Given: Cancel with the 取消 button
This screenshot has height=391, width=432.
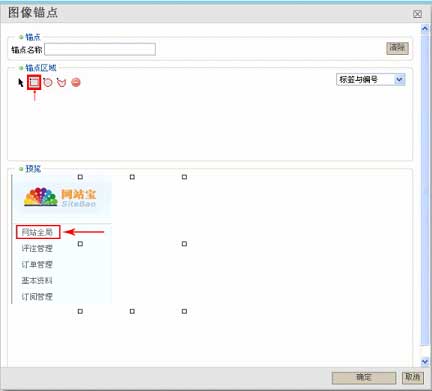Looking at the screenshot, I should [413, 377].
